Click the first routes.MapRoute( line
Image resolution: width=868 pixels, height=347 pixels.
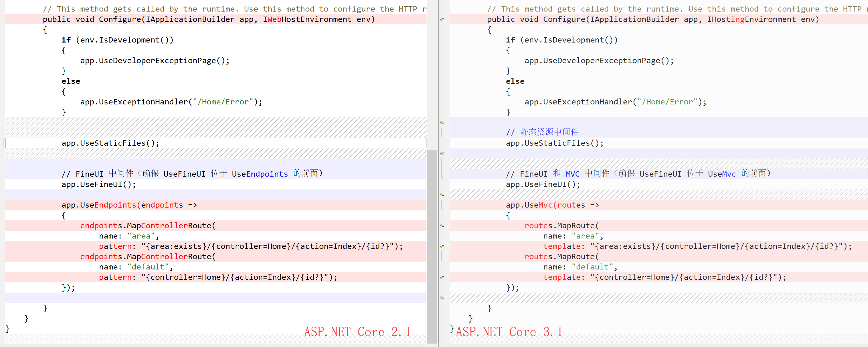[562, 226]
